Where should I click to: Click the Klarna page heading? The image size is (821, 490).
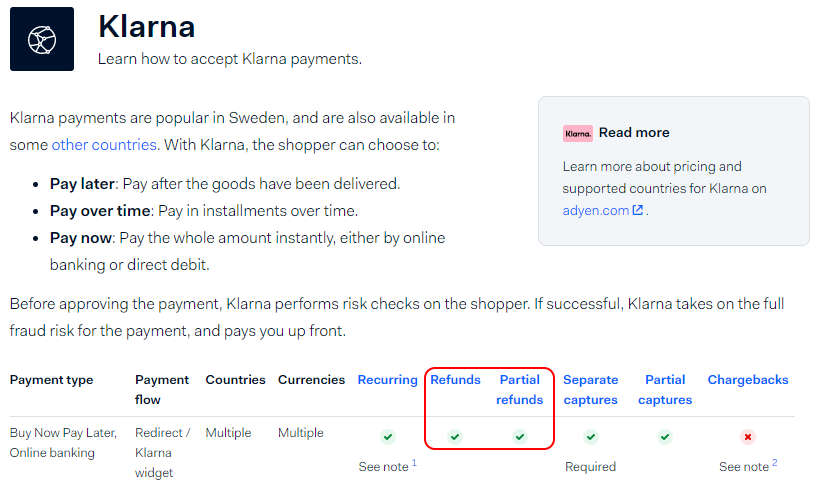147,26
